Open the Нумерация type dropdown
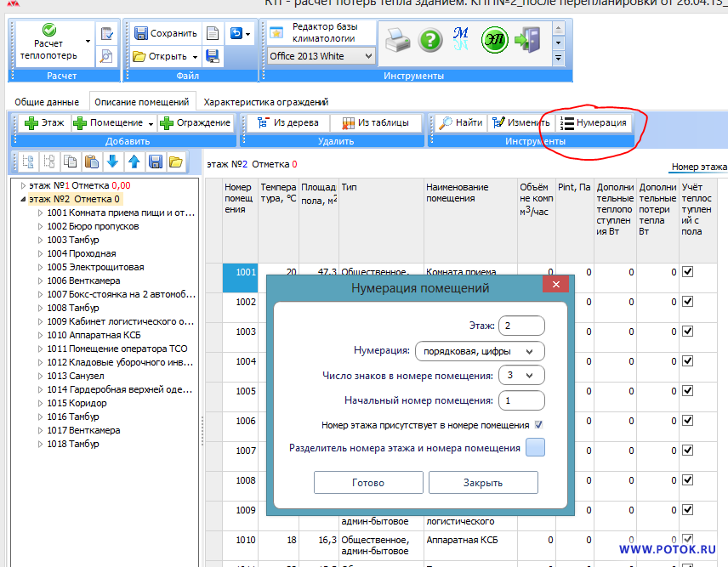The width and height of the screenshot is (728, 567). coord(479,351)
